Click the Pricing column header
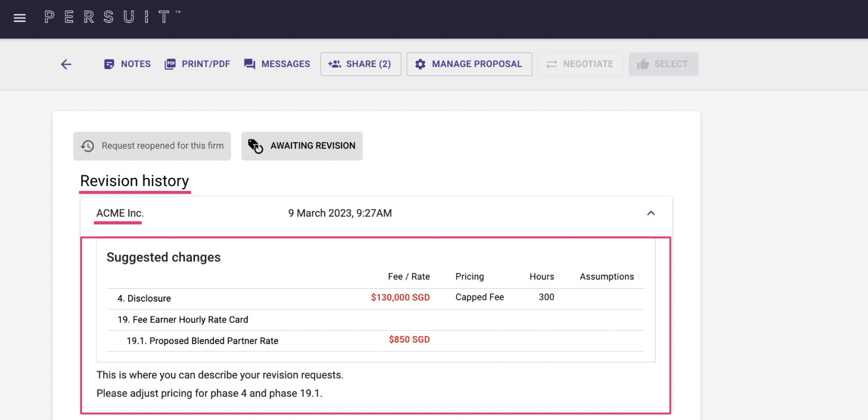Viewport: 868px width, 420px height. (469, 277)
